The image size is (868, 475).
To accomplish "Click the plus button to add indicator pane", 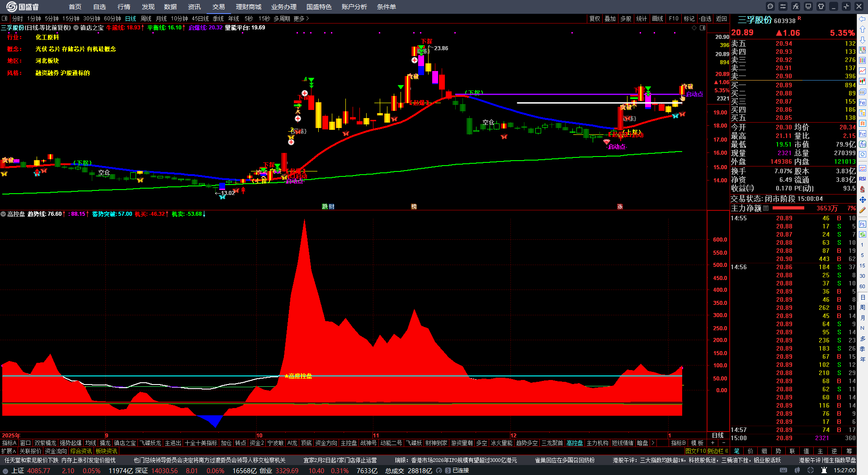I will [712, 443].
